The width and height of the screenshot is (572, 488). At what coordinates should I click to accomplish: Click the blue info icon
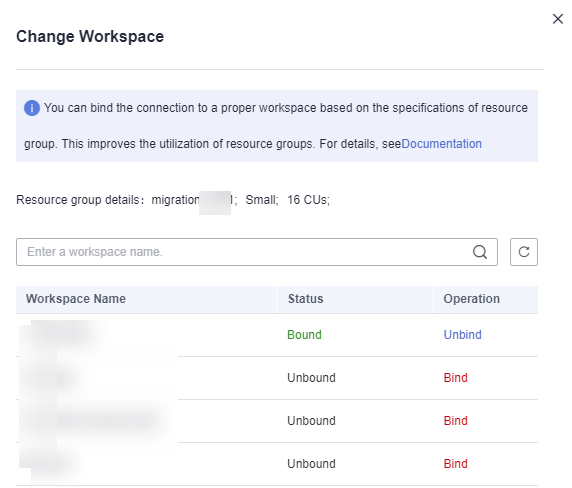[x=32, y=108]
